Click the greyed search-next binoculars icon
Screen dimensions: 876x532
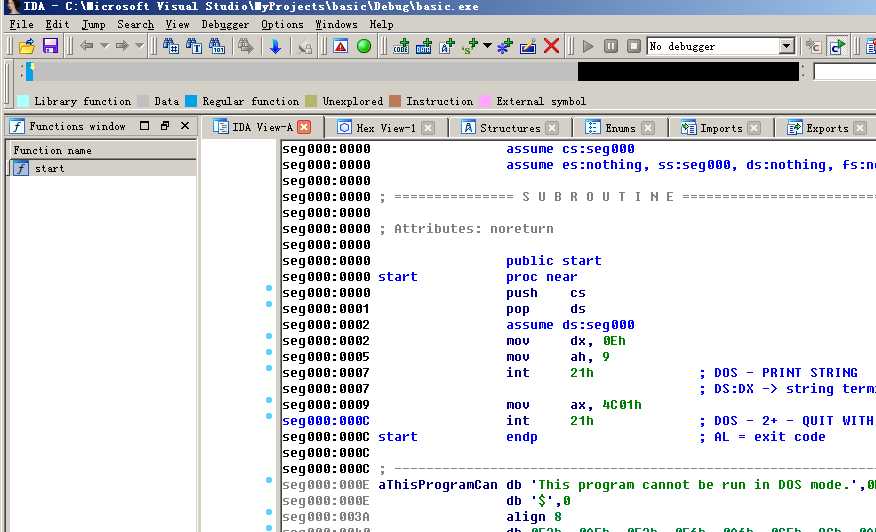point(245,46)
